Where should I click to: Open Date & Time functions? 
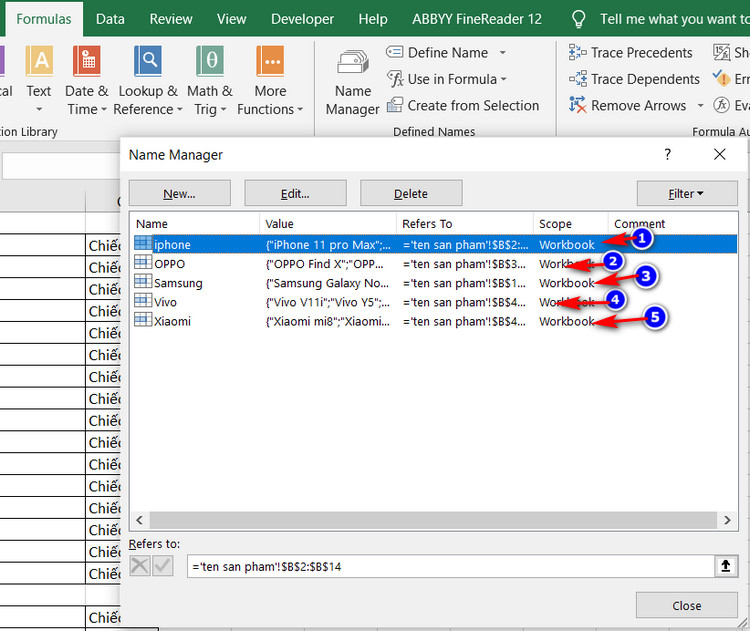(x=87, y=79)
